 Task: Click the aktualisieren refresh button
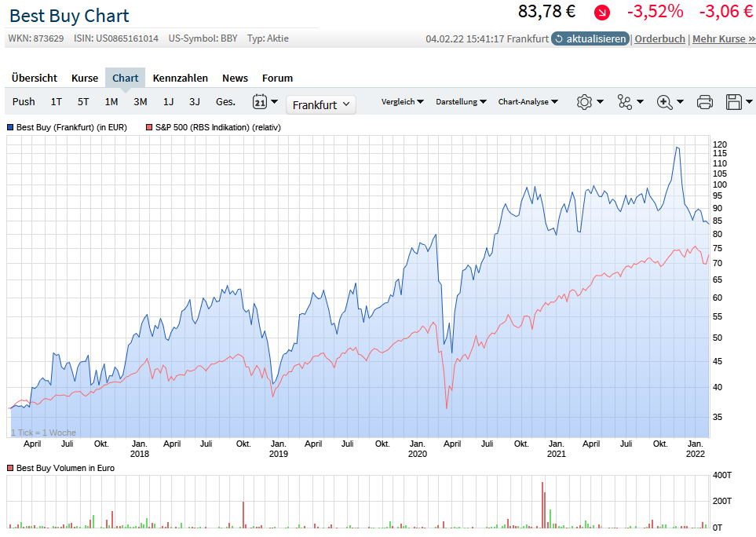pyautogui.click(x=590, y=38)
